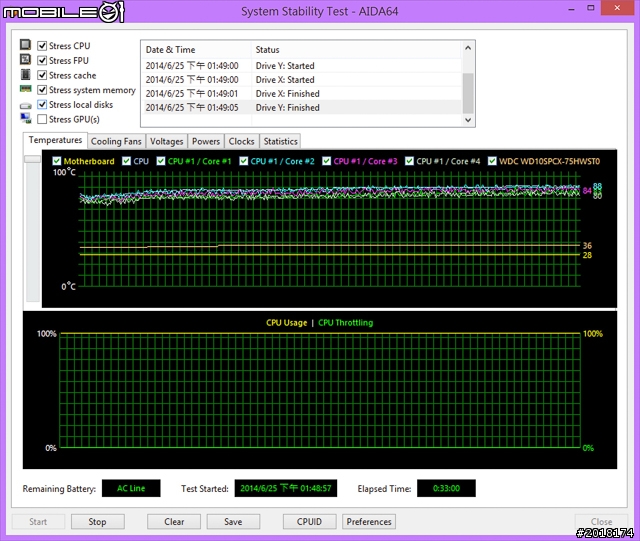Screen dimensions: 640x541
Task: Select the 'Drive Y: Started' log row
Action: point(302,66)
